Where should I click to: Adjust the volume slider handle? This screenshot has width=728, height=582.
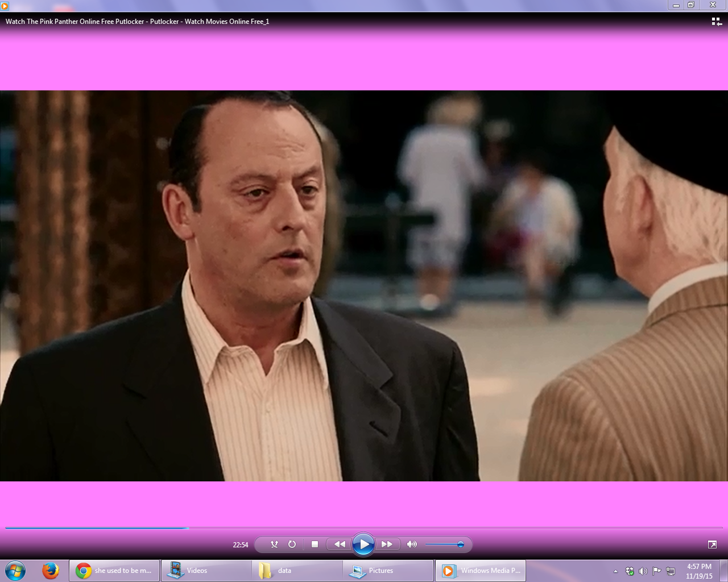461,544
